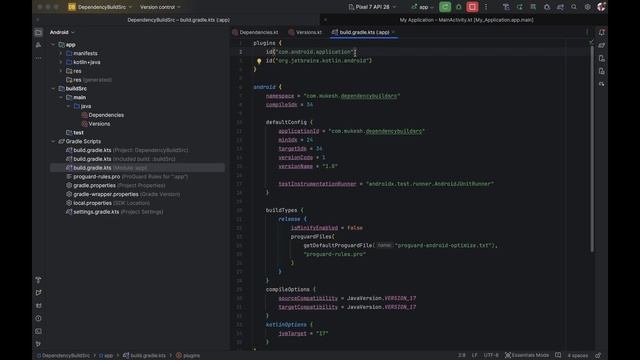
Task: Open the More Actions vertical dots menu
Action: point(486,7)
